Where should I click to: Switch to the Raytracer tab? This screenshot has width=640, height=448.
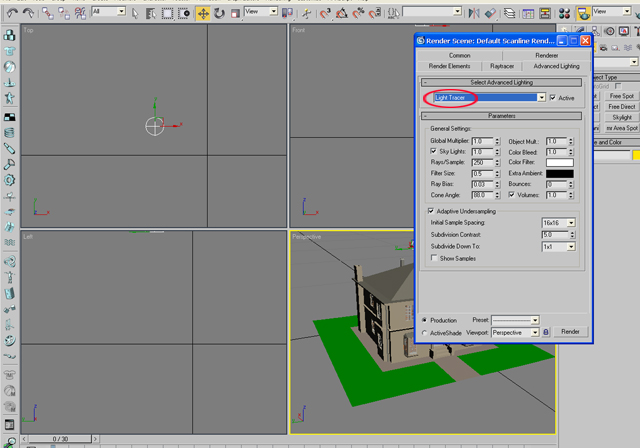(502, 66)
